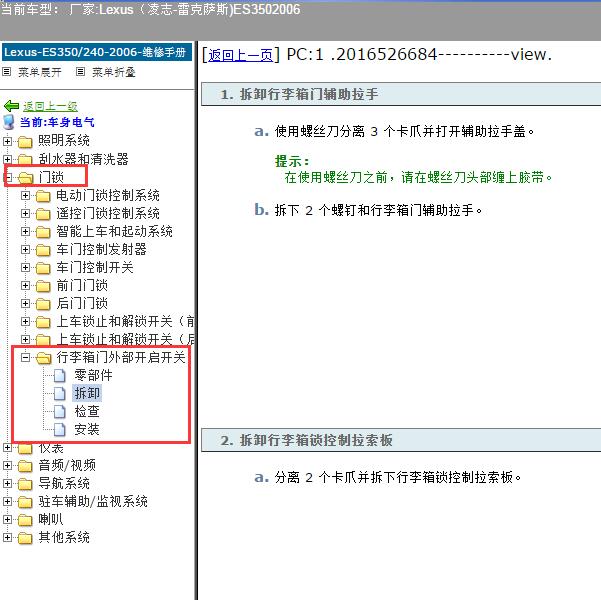This screenshot has height=600, width=601.
Task: Click the 音频/视频 folder icon
Action: click(x=25, y=466)
